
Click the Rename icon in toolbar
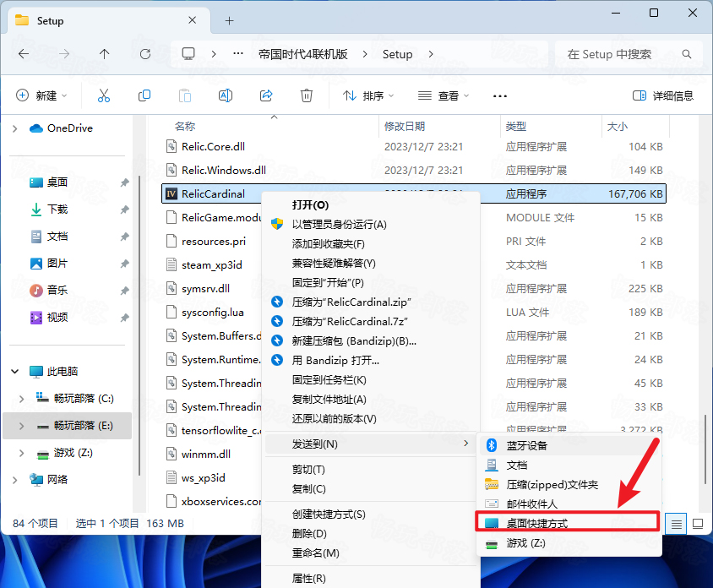pyautogui.click(x=226, y=95)
